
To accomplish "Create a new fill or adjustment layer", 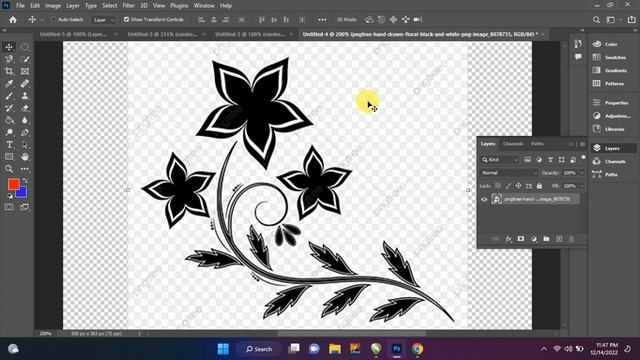I will coord(533,239).
